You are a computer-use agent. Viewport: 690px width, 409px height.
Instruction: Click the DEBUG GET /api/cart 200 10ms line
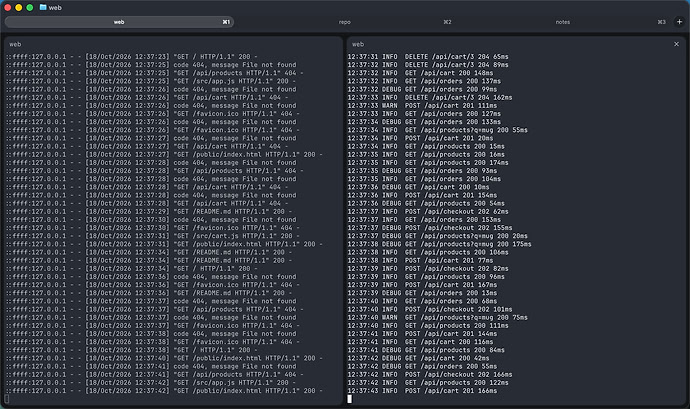(x=418, y=187)
